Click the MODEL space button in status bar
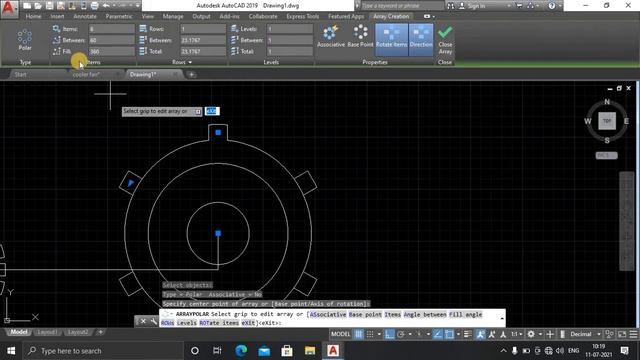 click(340, 334)
